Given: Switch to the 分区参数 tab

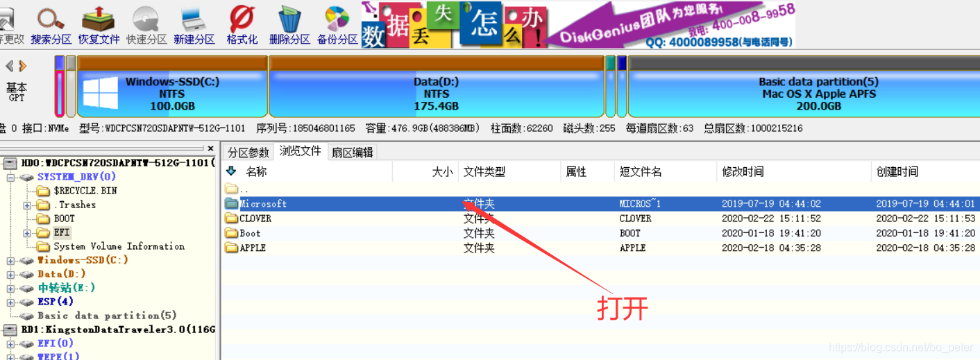Looking at the screenshot, I should click(x=248, y=152).
